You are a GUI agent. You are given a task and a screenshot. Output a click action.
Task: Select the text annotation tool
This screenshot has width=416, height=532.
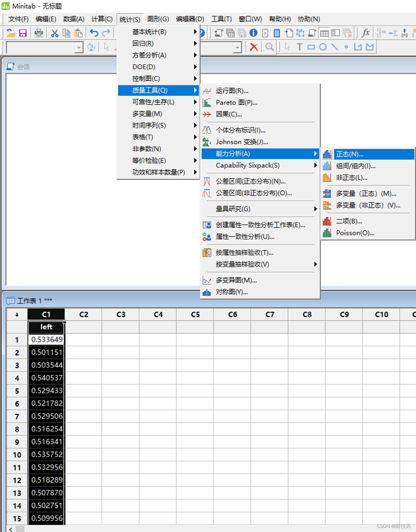click(299, 47)
